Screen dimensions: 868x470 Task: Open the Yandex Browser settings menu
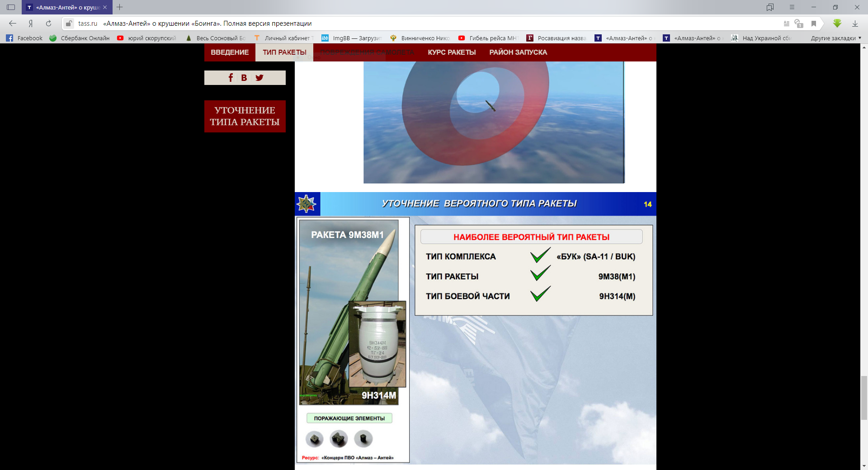tap(792, 7)
